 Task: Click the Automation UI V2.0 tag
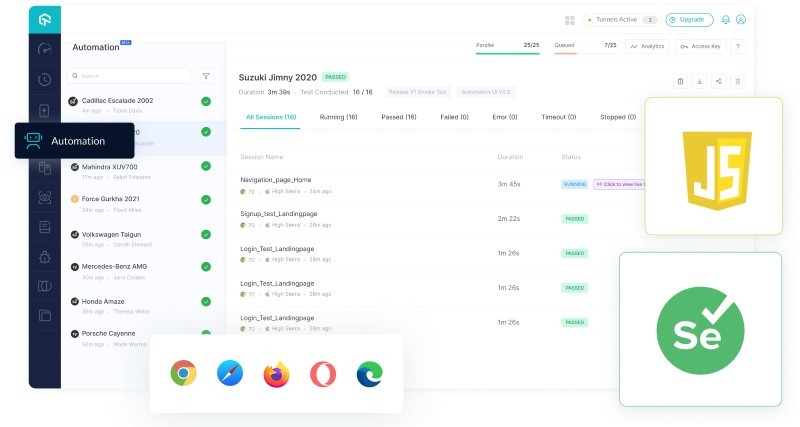[x=486, y=92]
